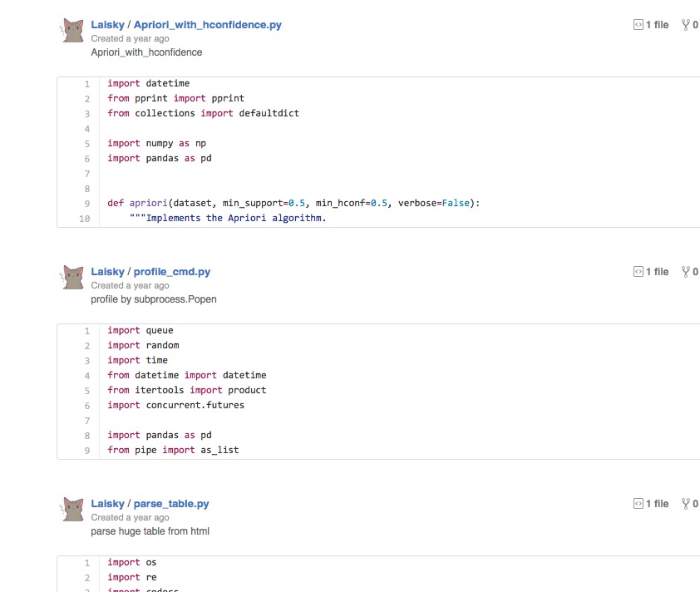Click the cat avatar beside Apriori_with_hconfidence.py
Image resolution: width=700 pixels, height=592 pixels.
pos(73,31)
